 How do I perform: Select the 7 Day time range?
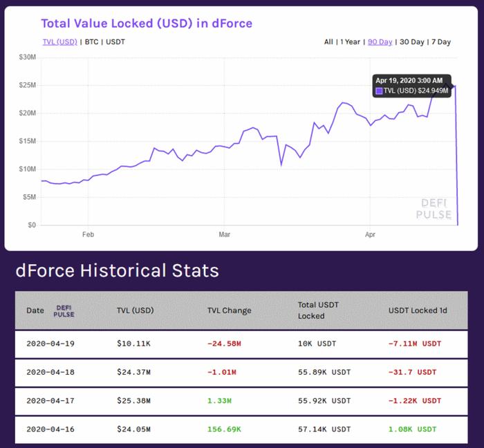click(x=441, y=41)
